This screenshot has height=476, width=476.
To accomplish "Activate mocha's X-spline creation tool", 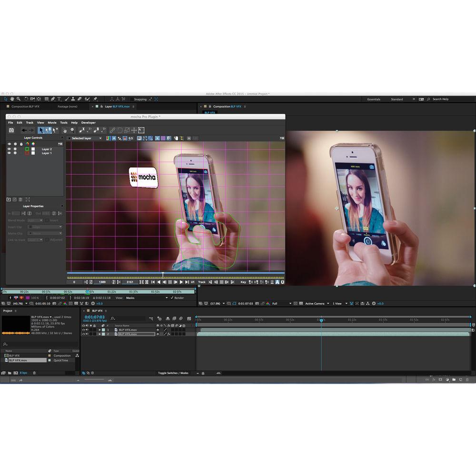I will [x=81, y=130].
